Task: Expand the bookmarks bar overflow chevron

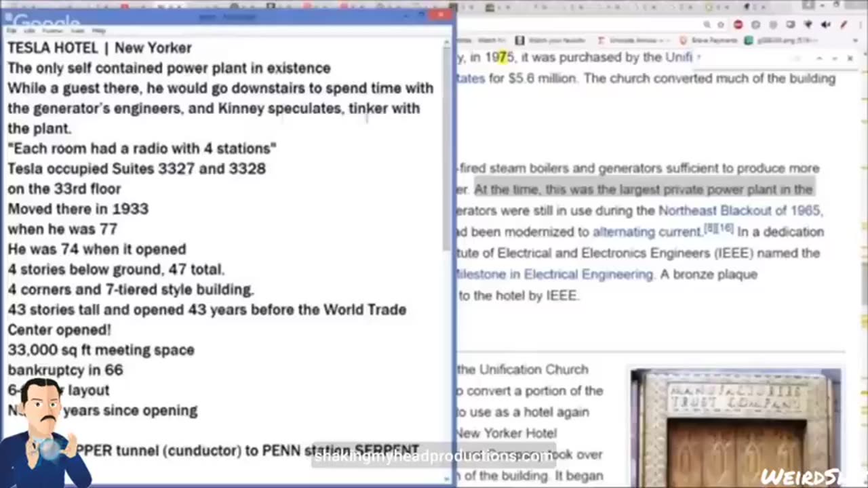Action: click(x=856, y=41)
